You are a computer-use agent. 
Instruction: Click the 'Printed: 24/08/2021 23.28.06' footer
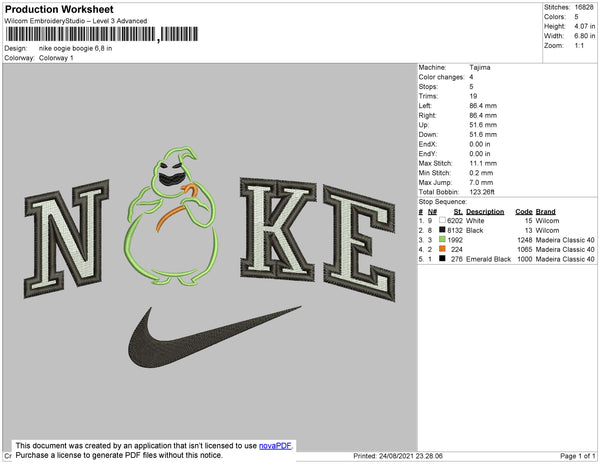(398, 456)
